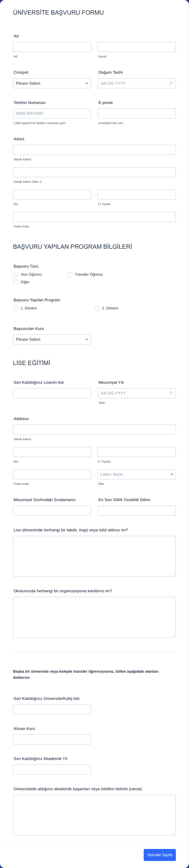Click the Sonraki Sayfa button
Viewport: 189px width, 868px height.
tap(160, 855)
